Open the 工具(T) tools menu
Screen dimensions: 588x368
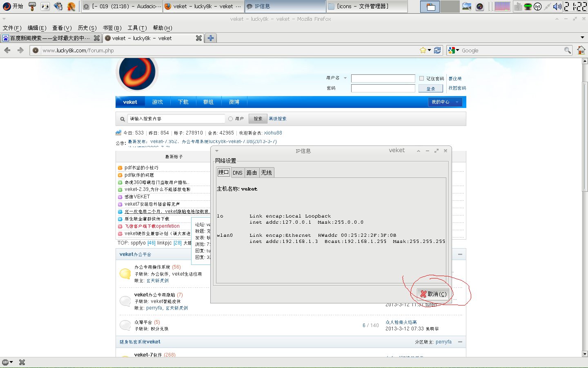click(137, 28)
